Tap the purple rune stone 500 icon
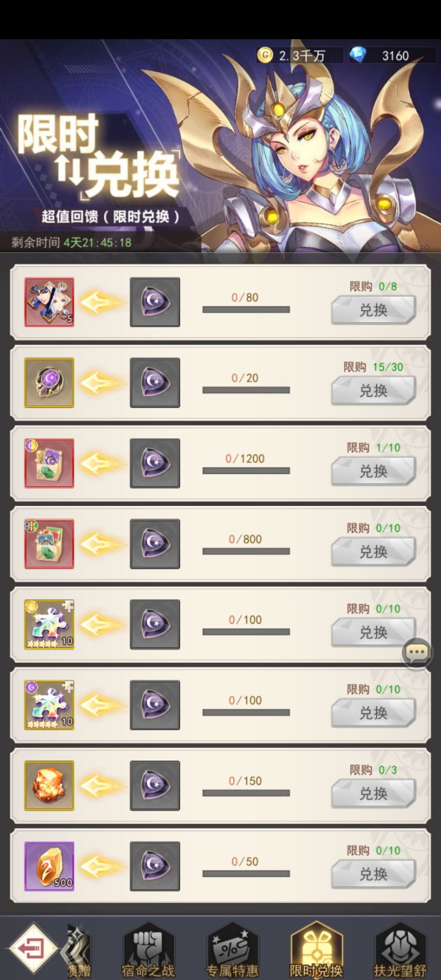The width and height of the screenshot is (441, 980). (x=49, y=867)
